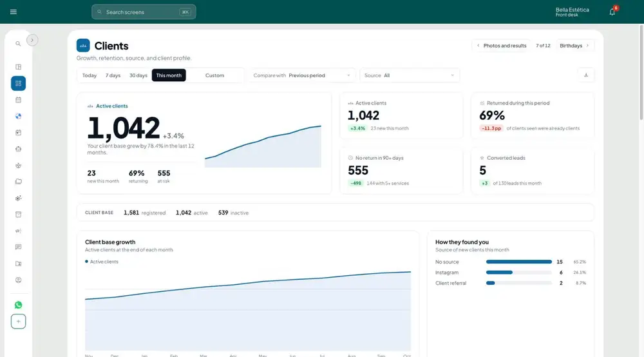The height and width of the screenshot is (357, 644).
Task: Open the lotus flower icon in sidebar
Action: 18,166
